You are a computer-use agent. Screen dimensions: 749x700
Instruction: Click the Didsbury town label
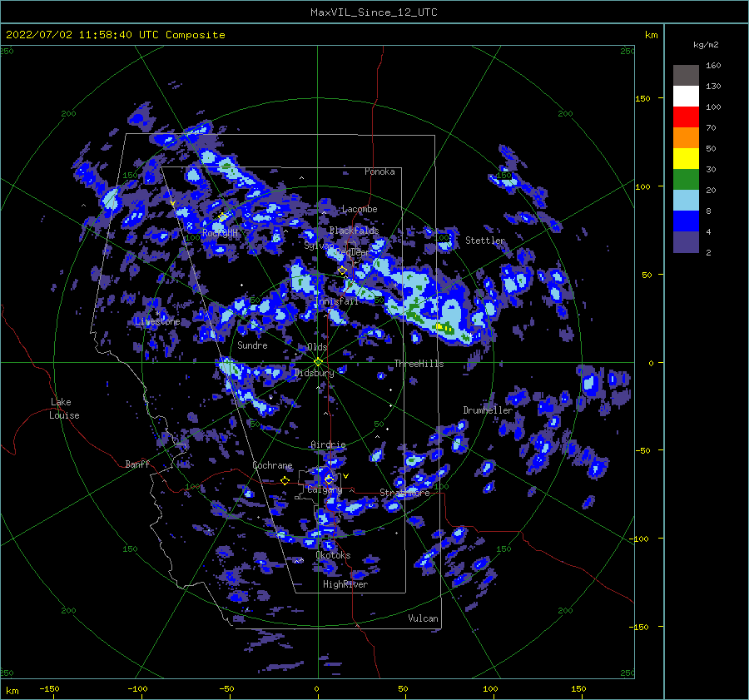(x=314, y=373)
